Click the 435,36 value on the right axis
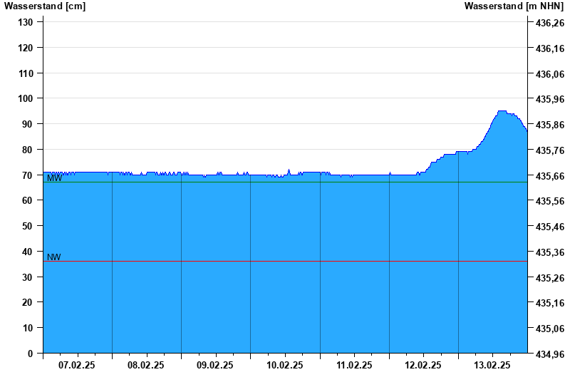Screen dimensions: 570x392 pyautogui.click(x=549, y=252)
